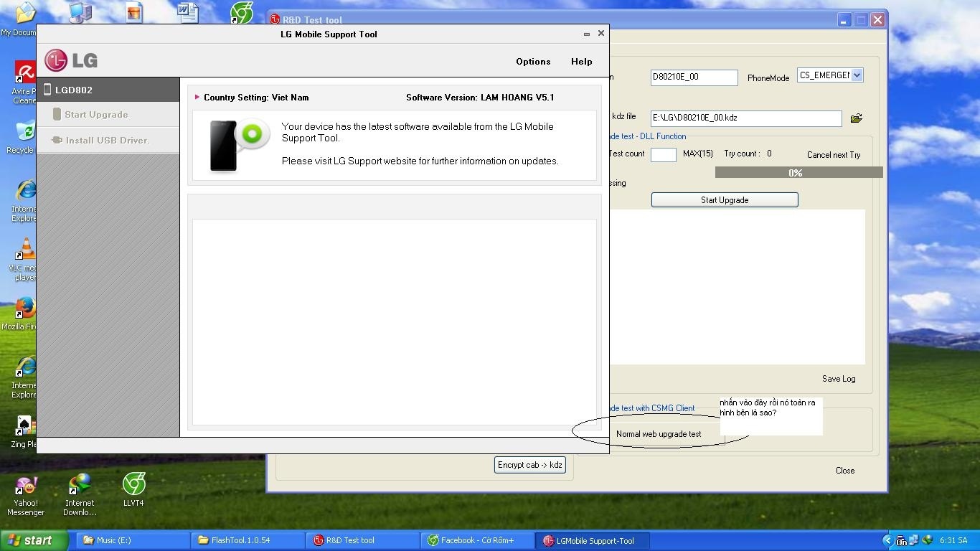The image size is (980, 551).
Task: Click the 0% upgrade progress bar
Action: coord(798,173)
